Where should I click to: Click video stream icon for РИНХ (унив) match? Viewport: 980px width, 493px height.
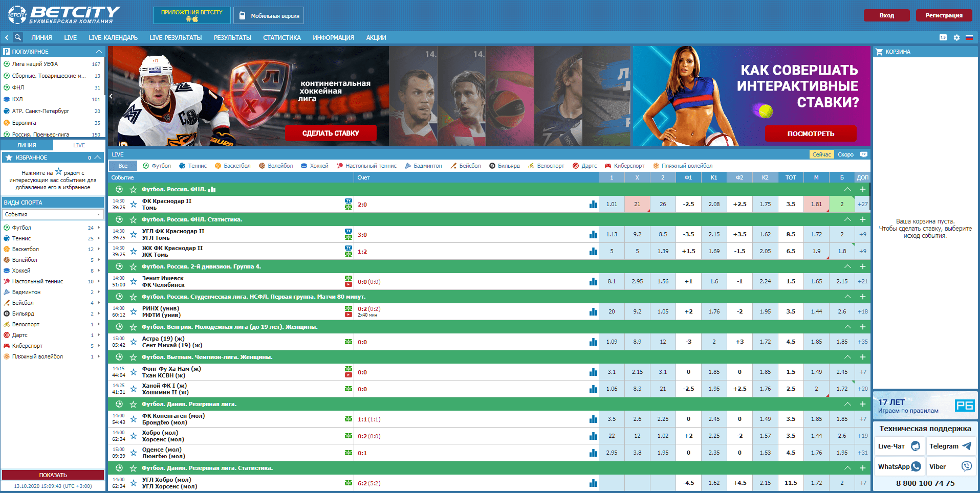point(349,315)
